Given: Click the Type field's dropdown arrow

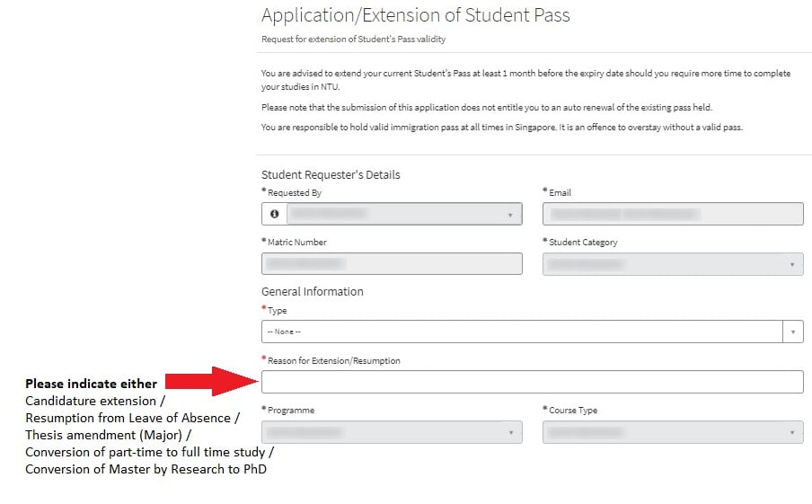Looking at the screenshot, I should pos(793,332).
